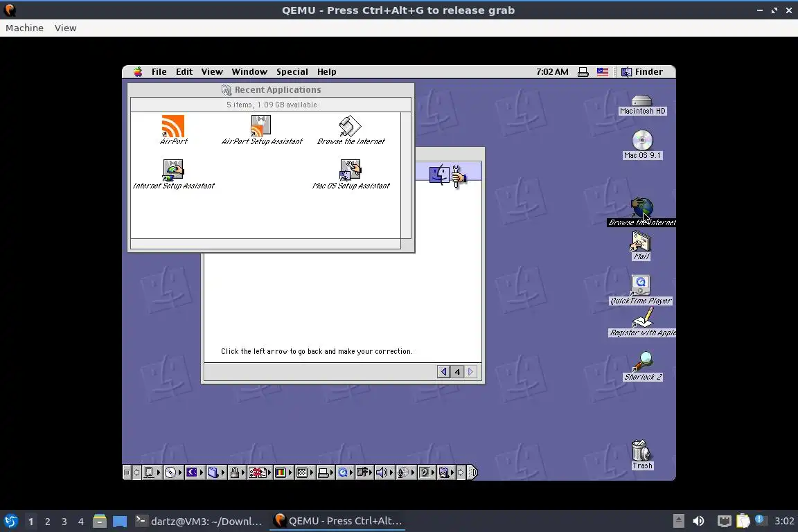Click the File Sharing folder module
Screen dimensions: 798x532
coord(213,472)
